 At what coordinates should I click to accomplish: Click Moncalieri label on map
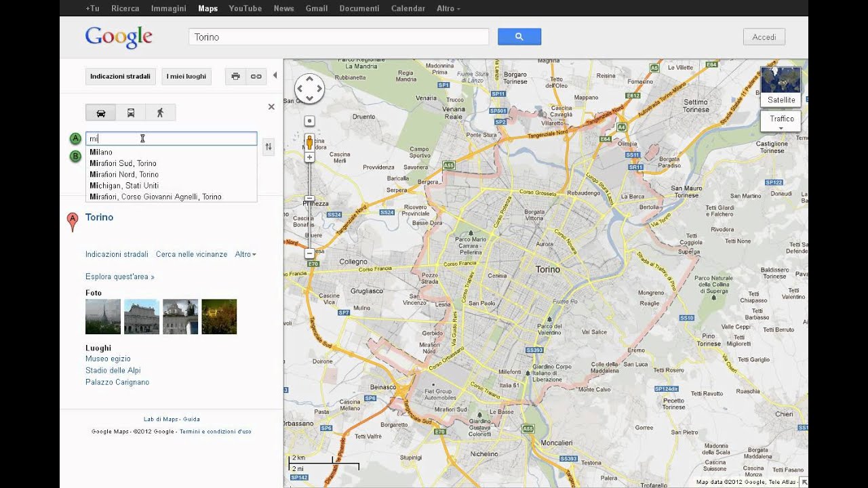[557, 443]
